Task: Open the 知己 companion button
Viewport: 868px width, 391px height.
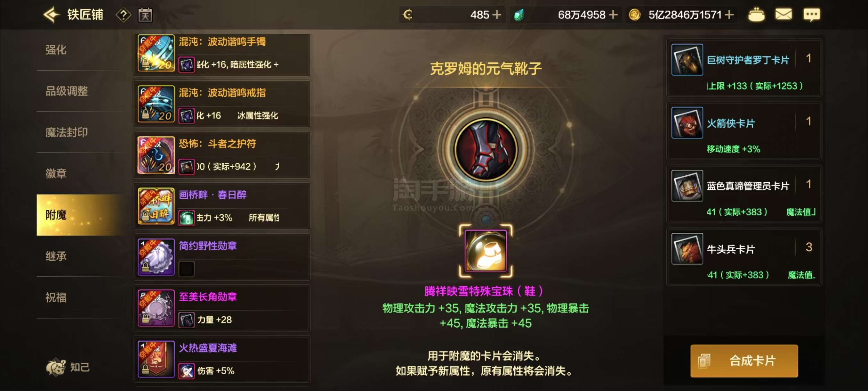Action: pyautogui.click(x=68, y=367)
